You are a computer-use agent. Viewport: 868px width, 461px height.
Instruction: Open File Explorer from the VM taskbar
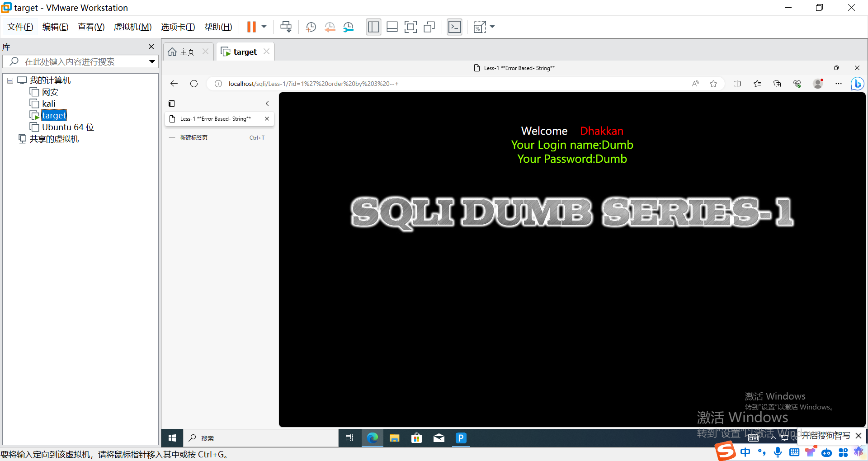(394, 438)
